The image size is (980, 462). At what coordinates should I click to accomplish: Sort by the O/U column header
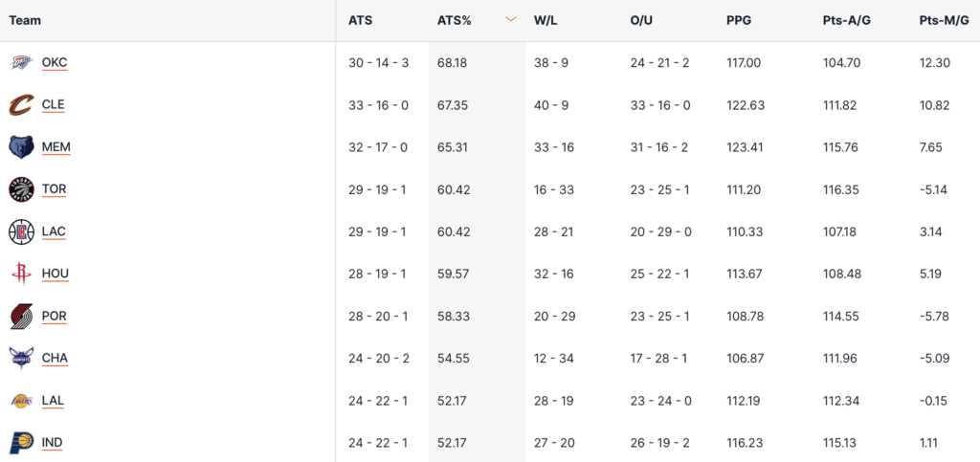[x=640, y=20]
